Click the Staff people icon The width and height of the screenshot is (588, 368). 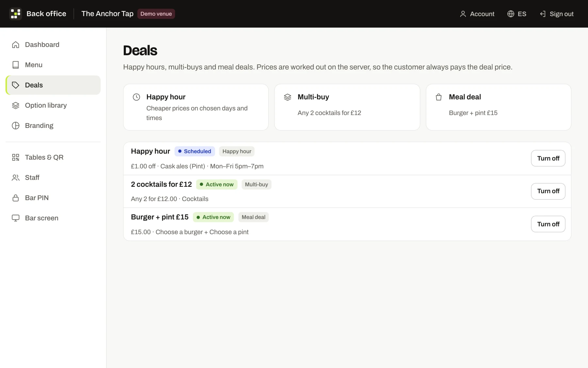pos(16,178)
